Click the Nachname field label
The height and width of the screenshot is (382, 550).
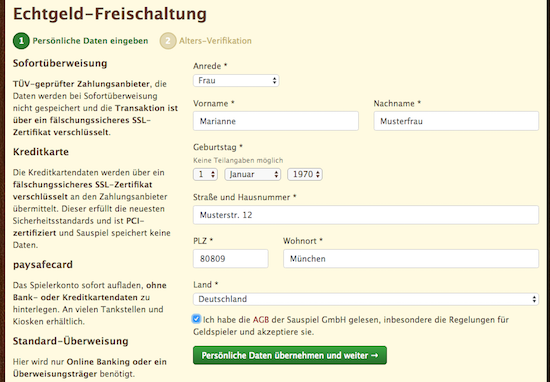[397, 103]
